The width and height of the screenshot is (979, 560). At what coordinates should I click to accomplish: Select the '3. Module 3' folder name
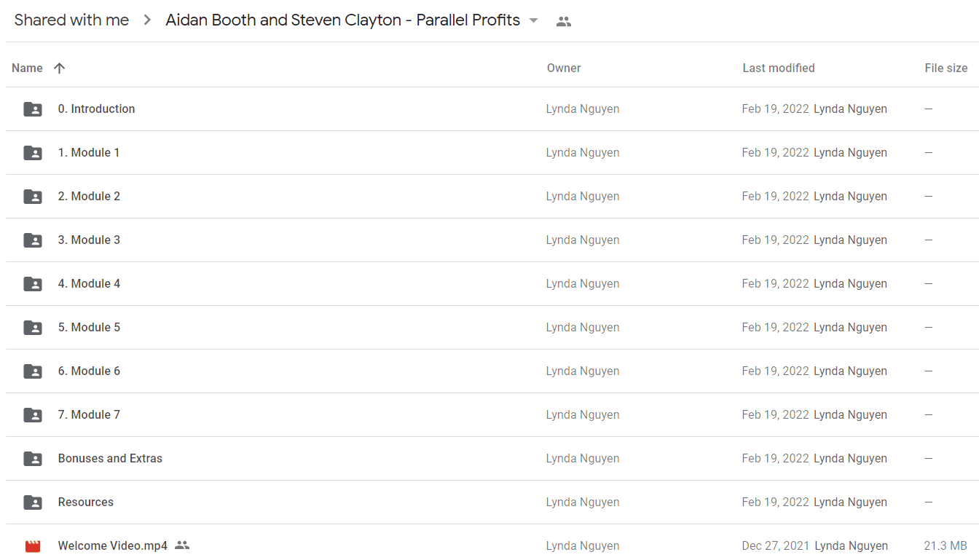(89, 240)
